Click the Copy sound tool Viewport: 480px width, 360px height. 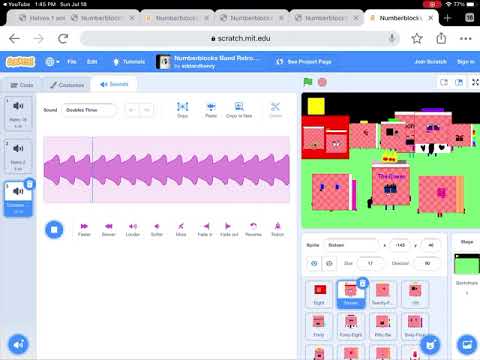click(182, 110)
